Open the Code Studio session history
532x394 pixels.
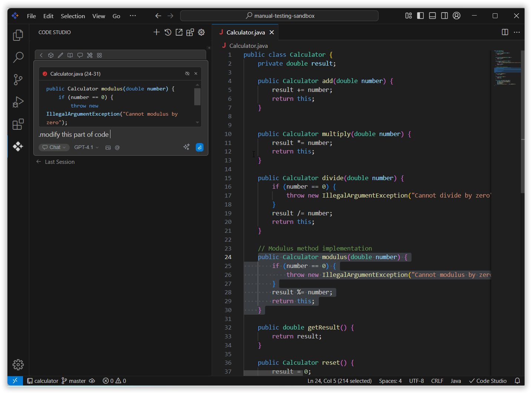tap(168, 32)
